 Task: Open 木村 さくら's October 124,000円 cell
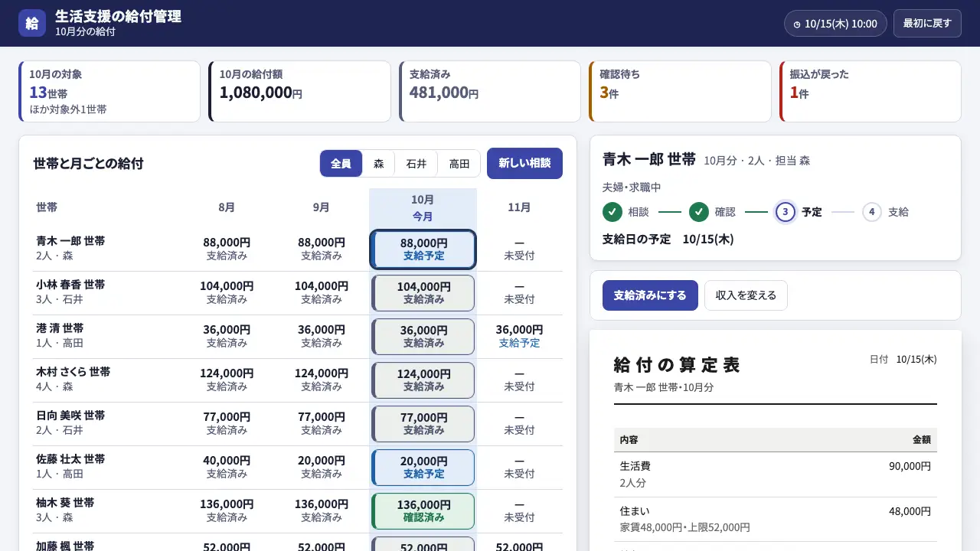[423, 380]
